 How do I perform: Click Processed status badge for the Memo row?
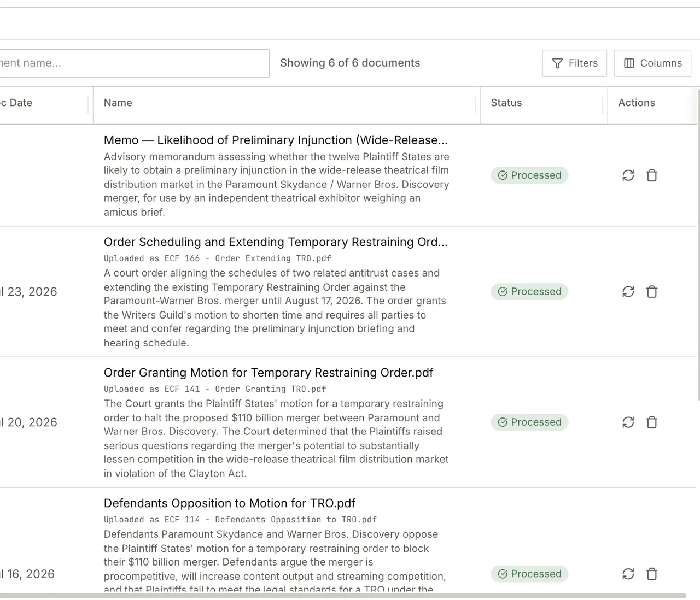click(x=529, y=175)
